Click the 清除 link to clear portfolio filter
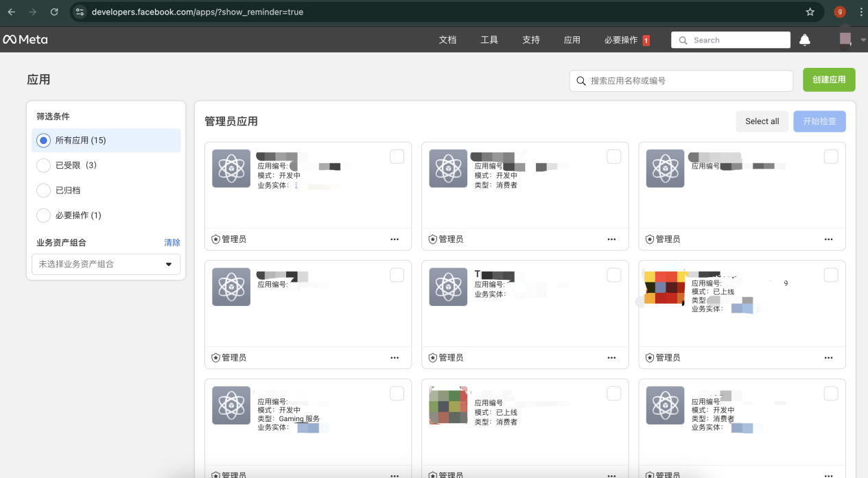 tap(172, 242)
